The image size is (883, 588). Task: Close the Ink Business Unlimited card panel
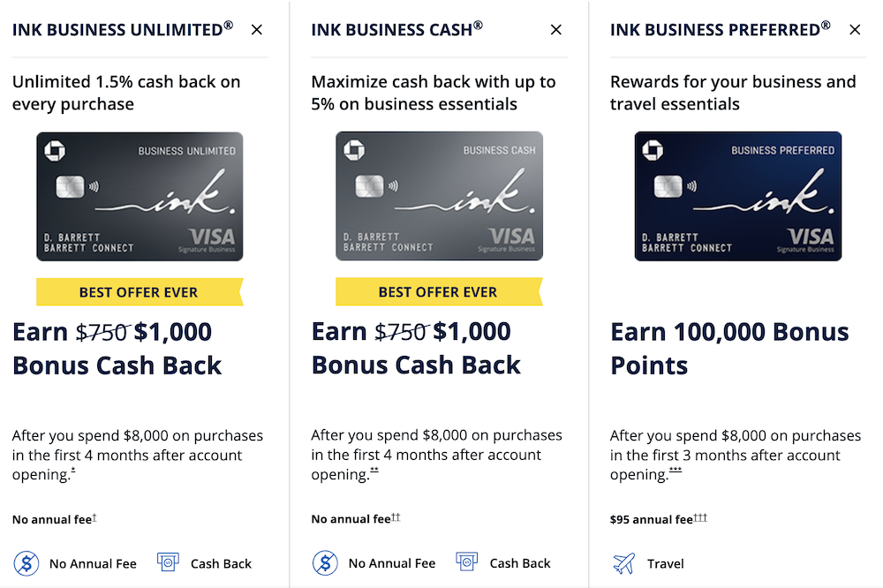(x=257, y=30)
